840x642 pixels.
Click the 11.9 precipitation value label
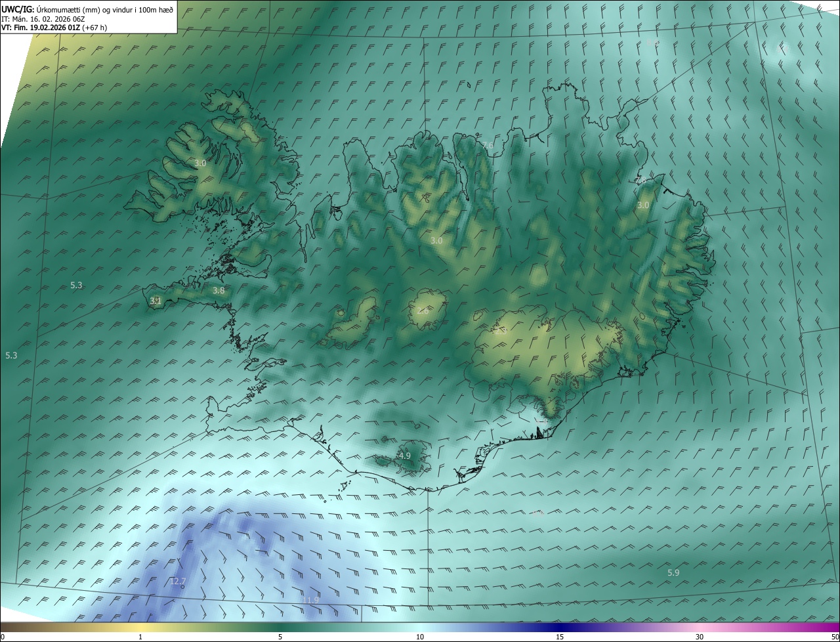310,600
